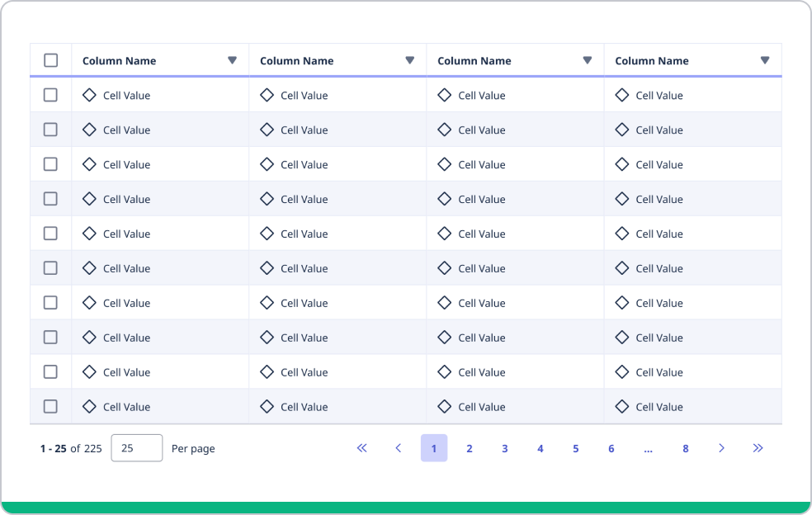Check the fifth row's checkbox
Screen dimensions: 812x515
(x=51, y=234)
